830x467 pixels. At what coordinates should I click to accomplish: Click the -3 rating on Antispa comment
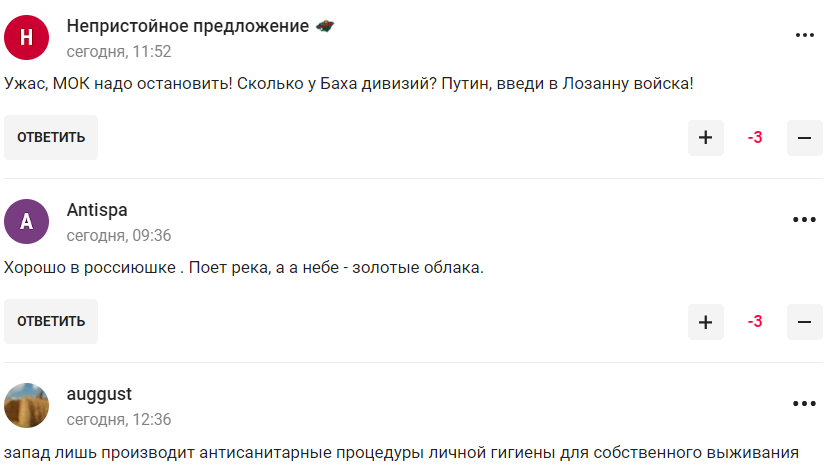(x=755, y=322)
